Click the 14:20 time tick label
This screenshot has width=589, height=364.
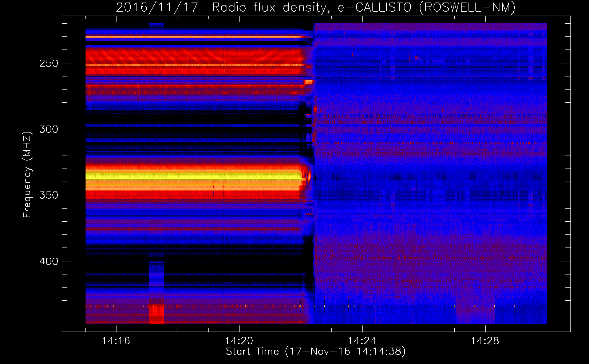coord(239,341)
